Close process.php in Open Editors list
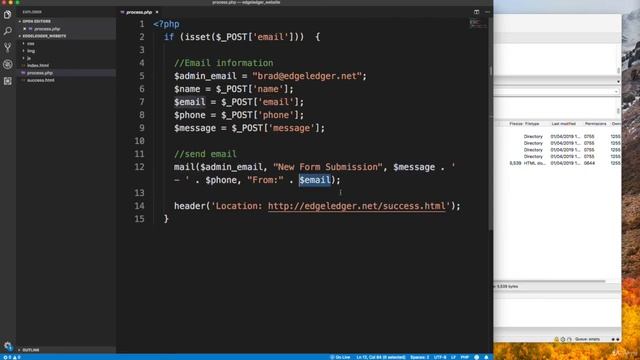640x360 pixels. (25, 29)
